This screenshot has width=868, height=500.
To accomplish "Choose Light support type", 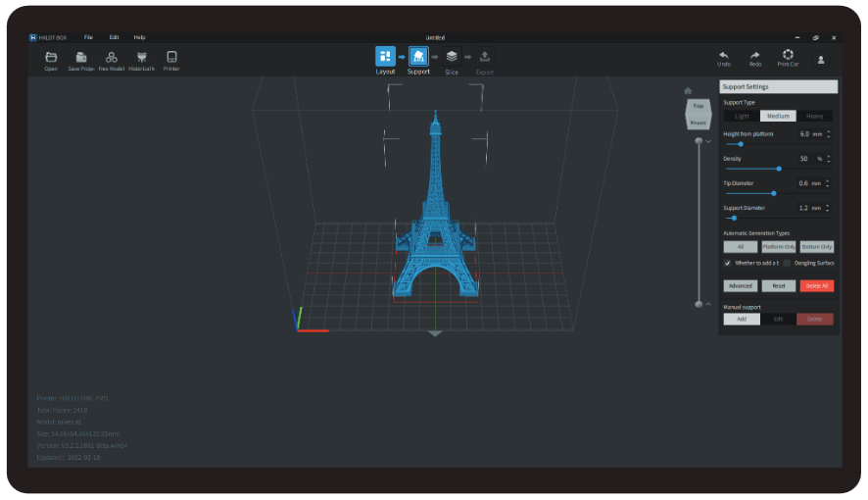I will (742, 117).
